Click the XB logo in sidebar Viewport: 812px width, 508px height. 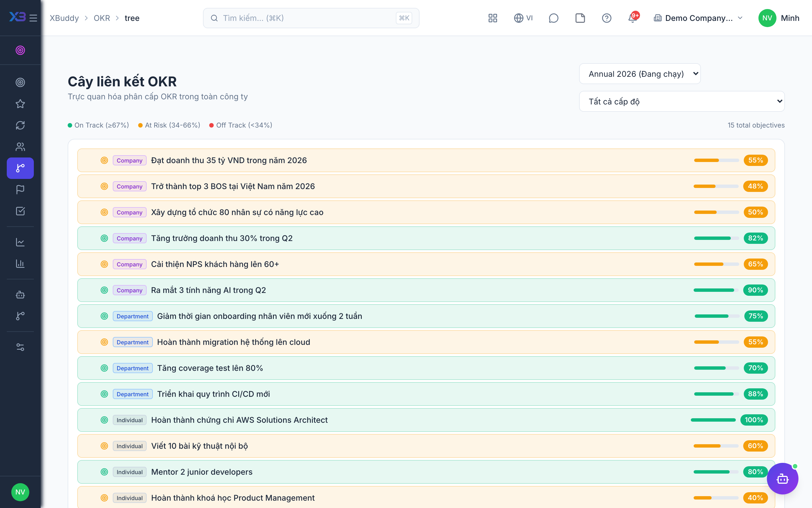click(x=17, y=17)
